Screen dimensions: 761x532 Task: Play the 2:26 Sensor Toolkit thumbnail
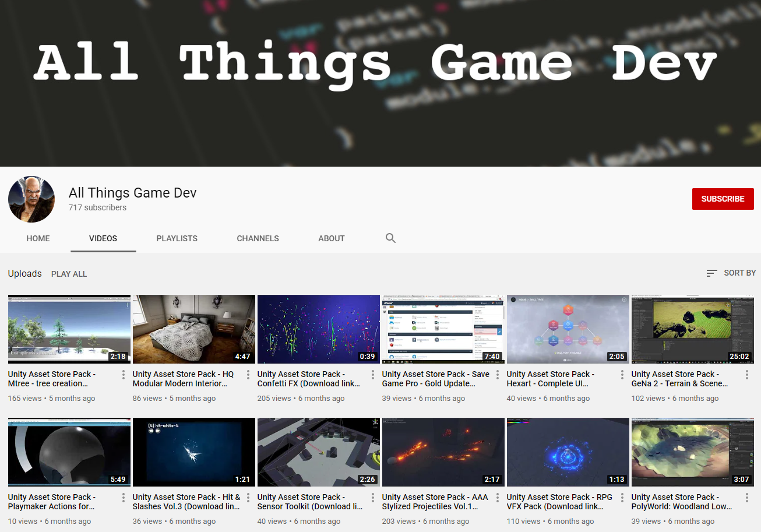coord(319,452)
